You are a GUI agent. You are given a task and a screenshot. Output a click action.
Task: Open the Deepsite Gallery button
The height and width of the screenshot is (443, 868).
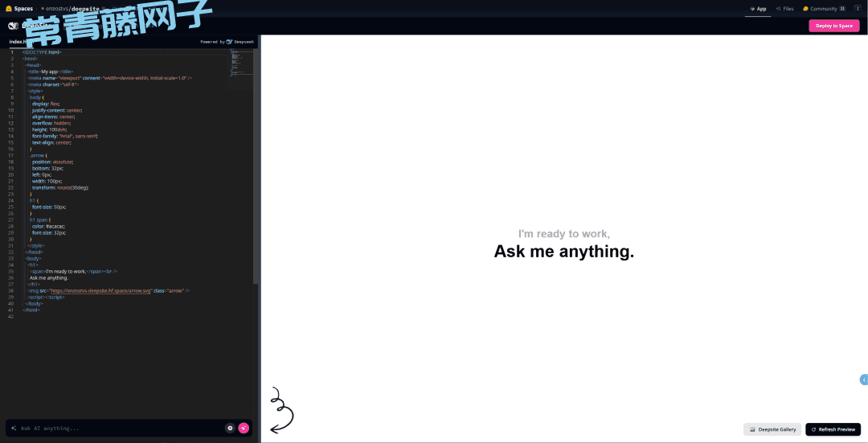(x=772, y=429)
